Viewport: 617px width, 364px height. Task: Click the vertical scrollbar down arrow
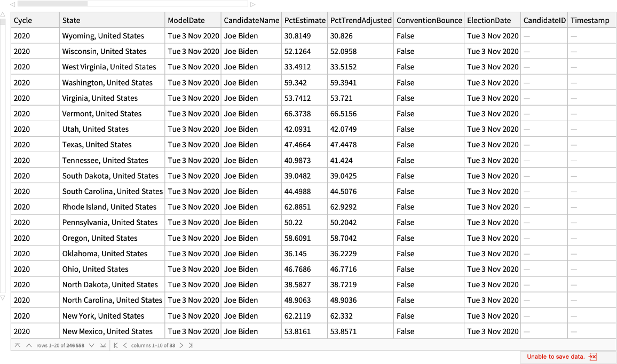point(3,298)
